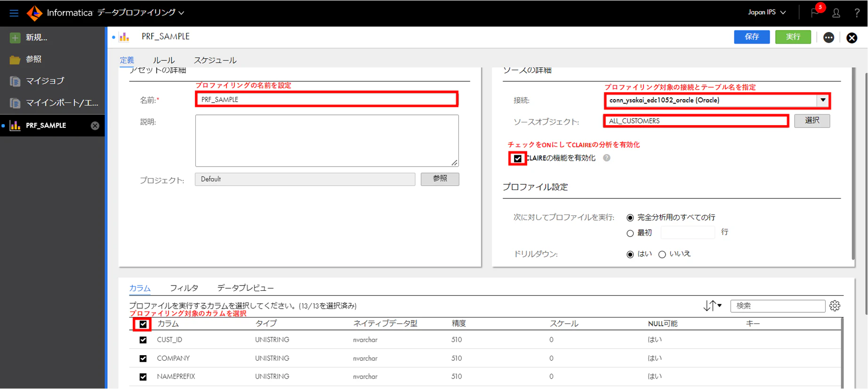Screen dimensions: 868x389
Task: Click the NAMEPREFIX column name
Action: [x=176, y=377]
